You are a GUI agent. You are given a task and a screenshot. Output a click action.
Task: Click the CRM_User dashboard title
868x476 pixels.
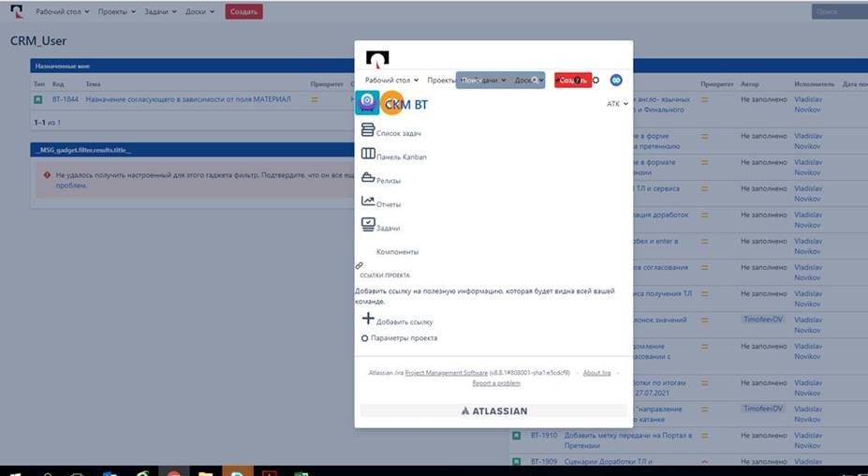(38, 41)
